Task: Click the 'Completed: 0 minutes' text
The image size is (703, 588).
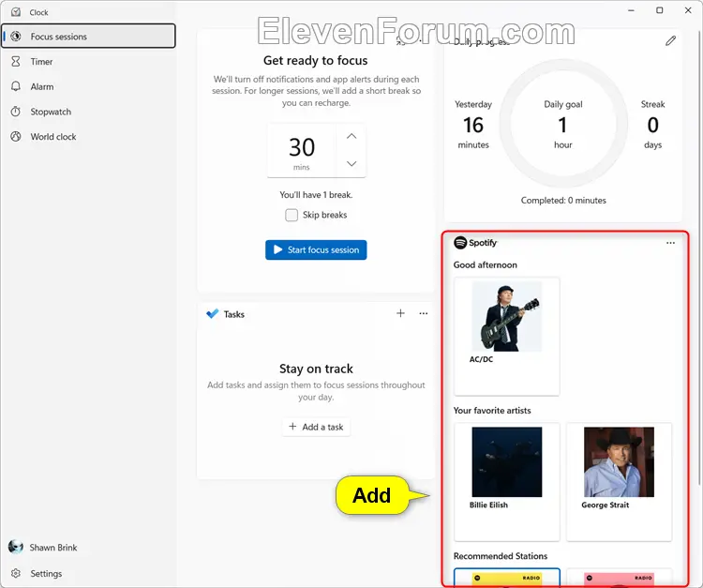Action: tap(563, 201)
